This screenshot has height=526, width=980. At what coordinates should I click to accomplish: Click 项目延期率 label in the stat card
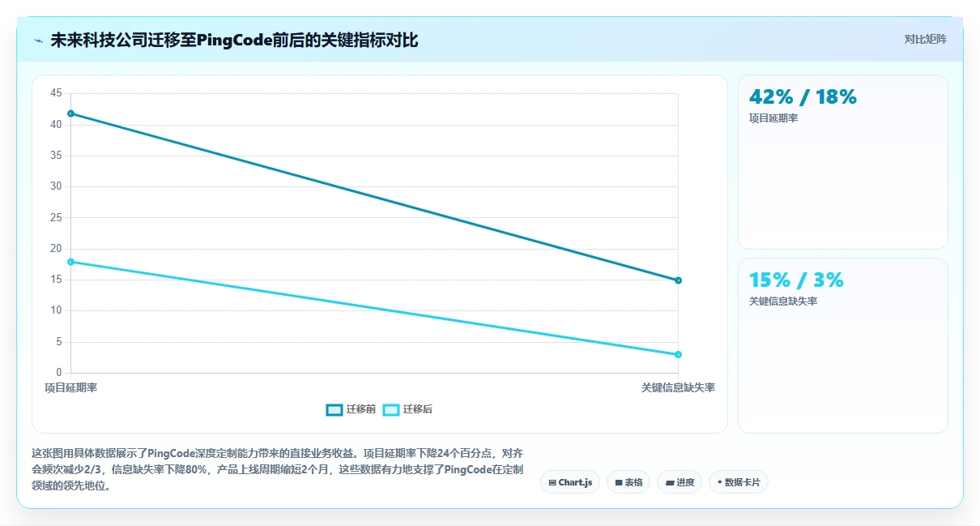[x=773, y=118]
